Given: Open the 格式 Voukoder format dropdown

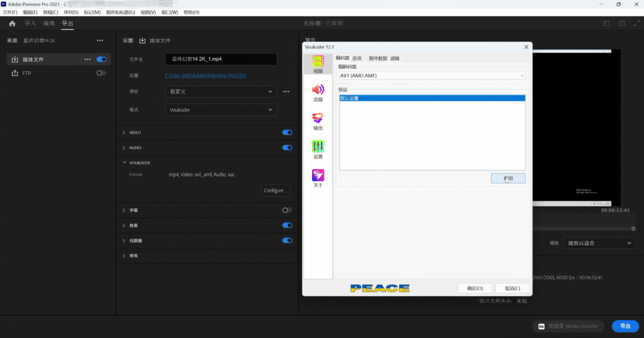Looking at the screenshot, I should (221, 110).
